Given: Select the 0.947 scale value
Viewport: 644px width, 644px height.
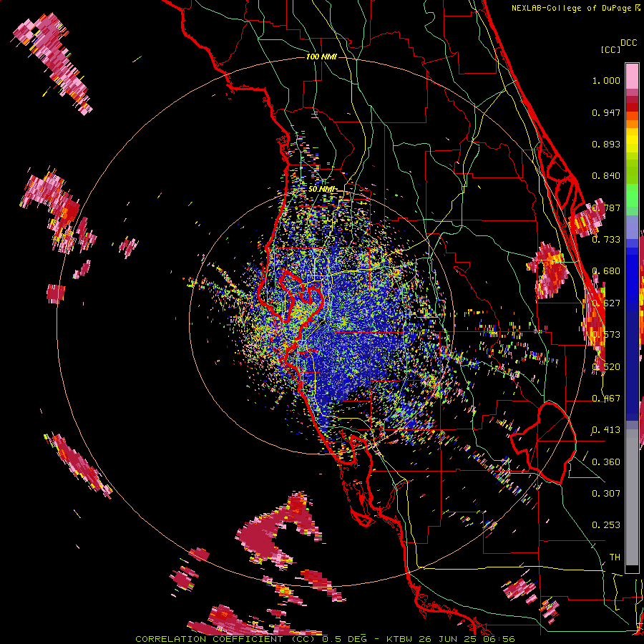Looking at the screenshot, I should click(x=606, y=112).
